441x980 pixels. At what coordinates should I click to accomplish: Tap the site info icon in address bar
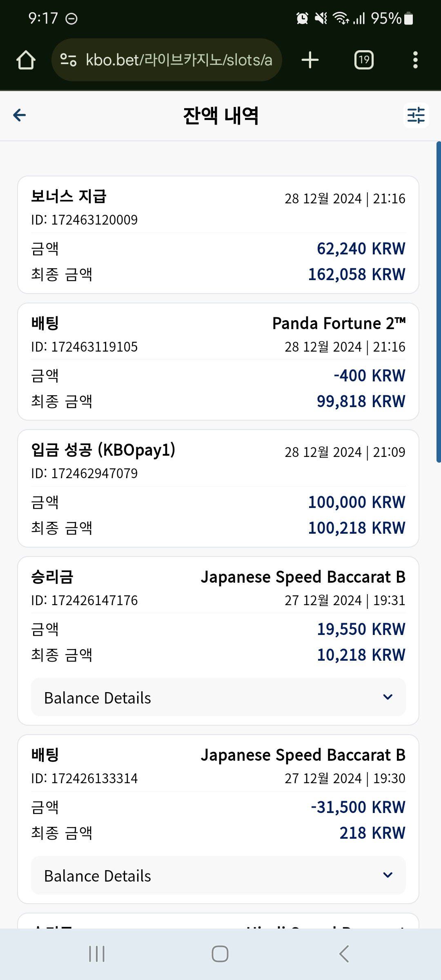[68, 60]
